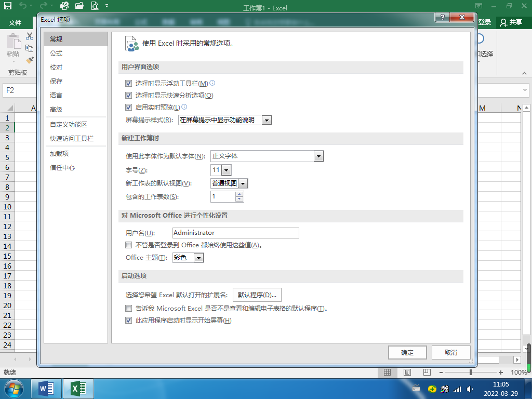This screenshot has width=532, height=399.
Task: Click the Copy icon in clipboard group
Action: pyautogui.click(x=30, y=48)
